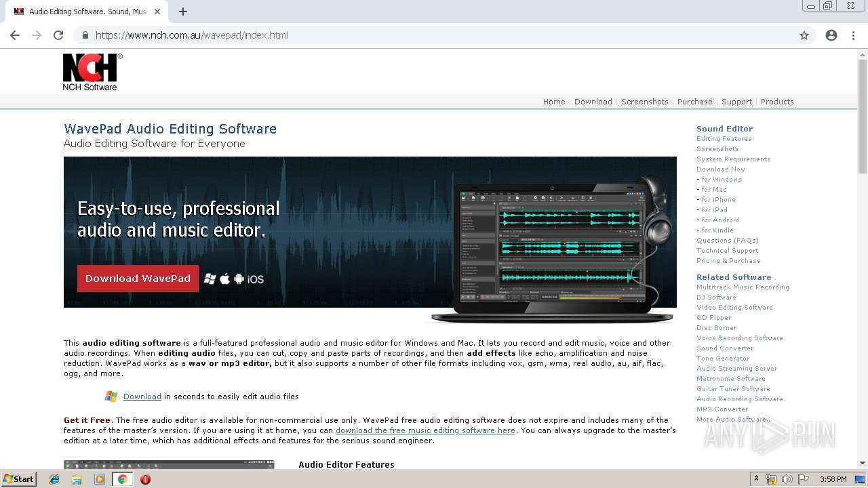
Task: Click the red Opera-style taskbar icon
Action: [145, 479]
